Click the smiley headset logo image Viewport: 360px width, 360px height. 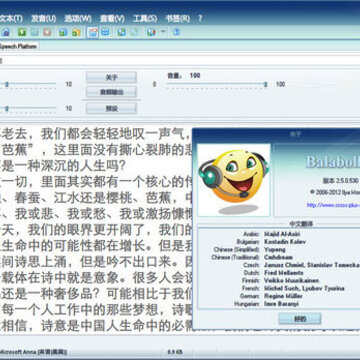pyautogui.click(x=234, y=180)
